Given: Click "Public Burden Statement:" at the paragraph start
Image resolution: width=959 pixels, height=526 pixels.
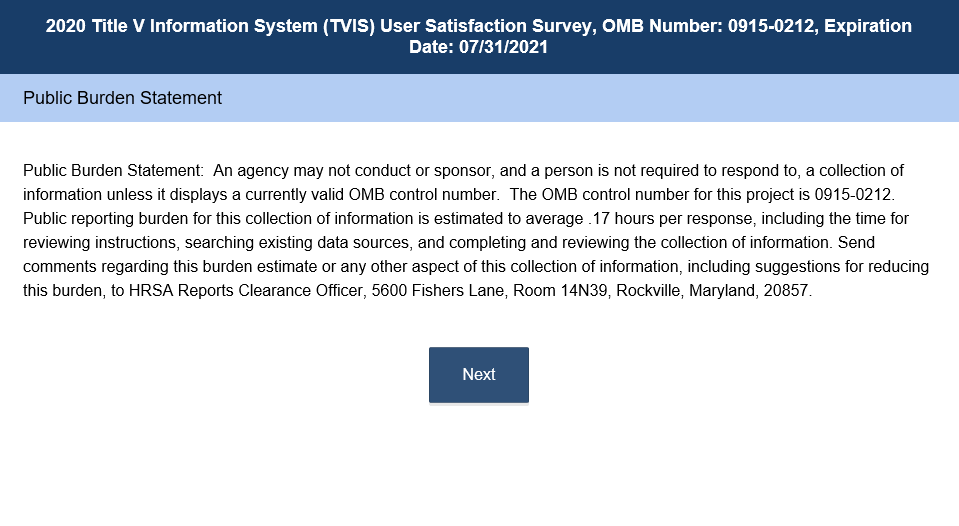Looking at the screenshot, I should (113, 170).
